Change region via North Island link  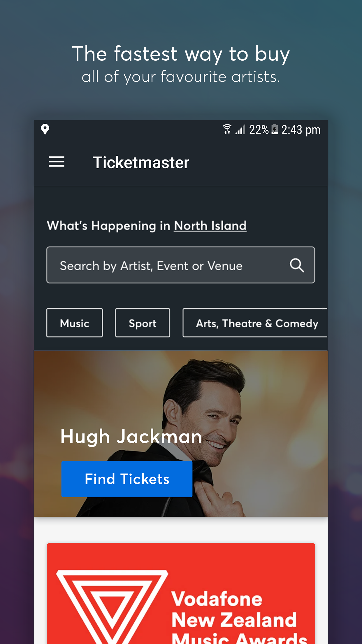pos(210,226)
